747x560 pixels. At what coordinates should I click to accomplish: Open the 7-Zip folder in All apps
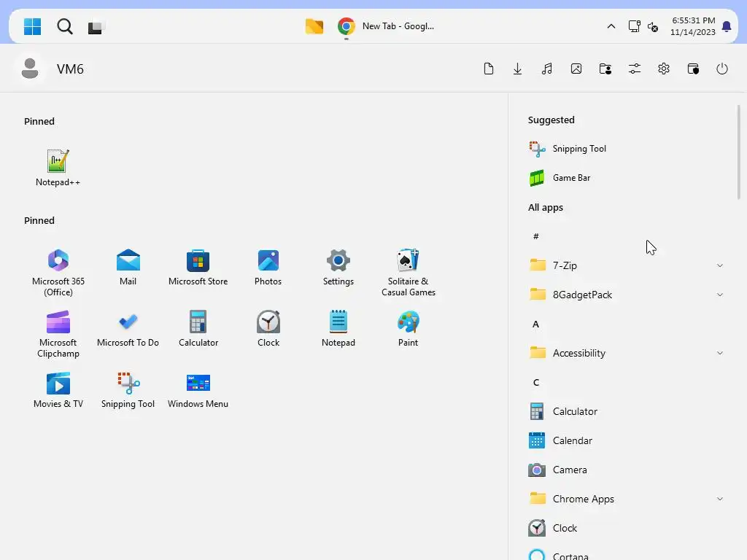pos(626,265)
